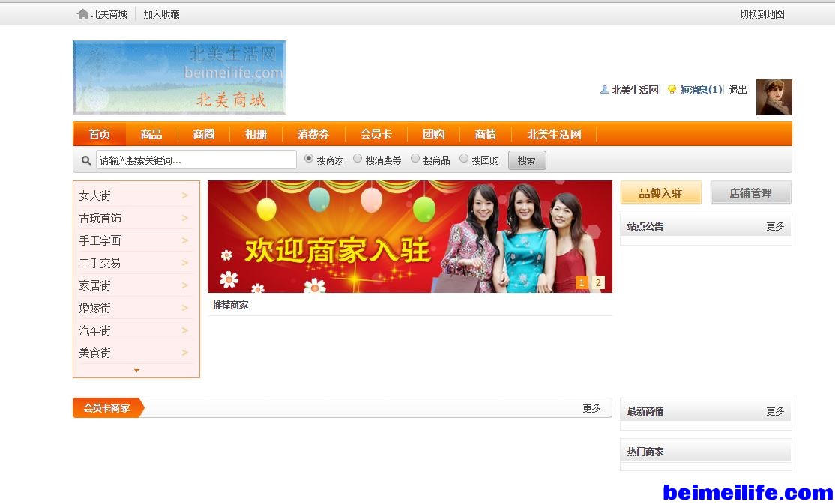Click the magnifier icon in search bar
This screenshot has height=504, width=835.
(x=86, y=160)
